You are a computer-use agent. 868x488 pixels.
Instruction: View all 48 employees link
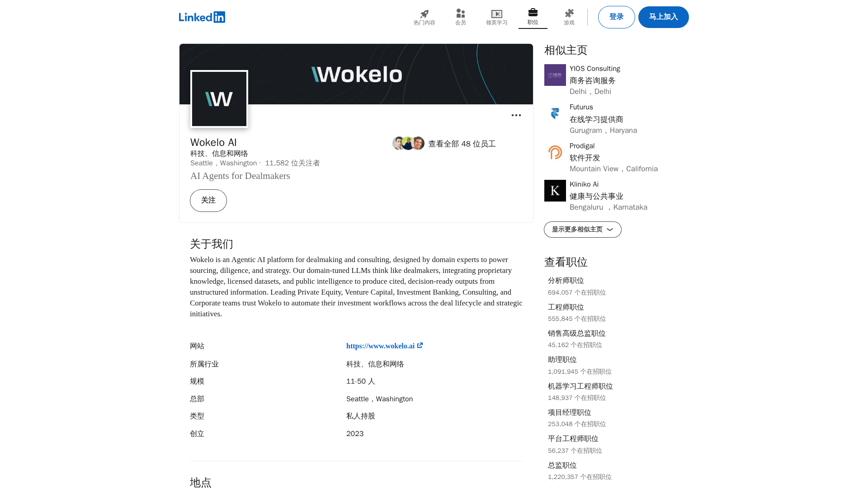[462, 144]
